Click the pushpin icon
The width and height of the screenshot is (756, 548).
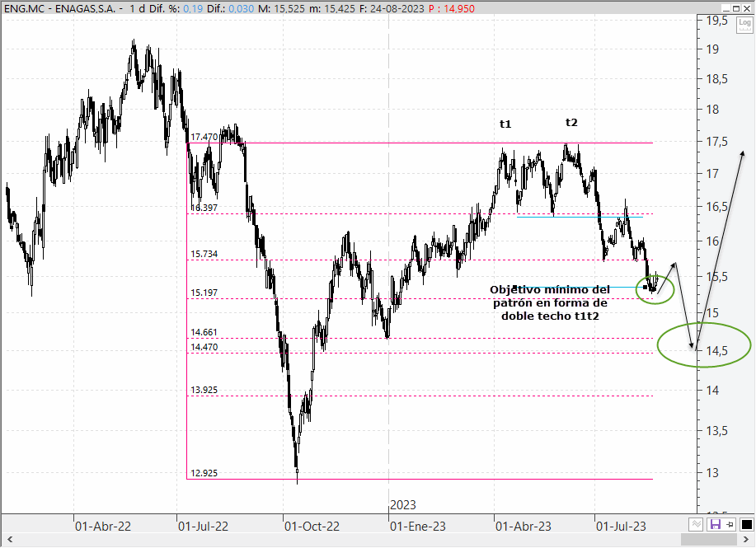(730, 524)
